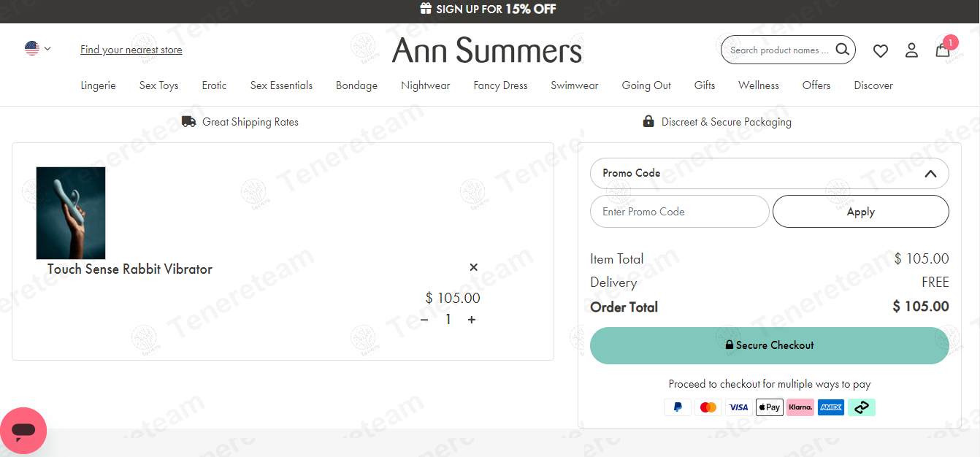
Task: Open the product thumbnail image
Action: [x=71, y=213]
